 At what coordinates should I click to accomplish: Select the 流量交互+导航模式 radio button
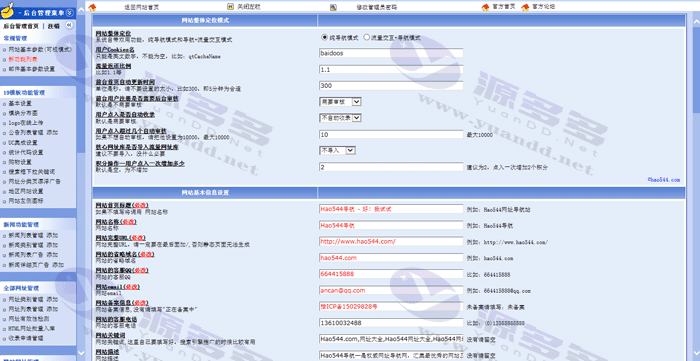(367, 37)
